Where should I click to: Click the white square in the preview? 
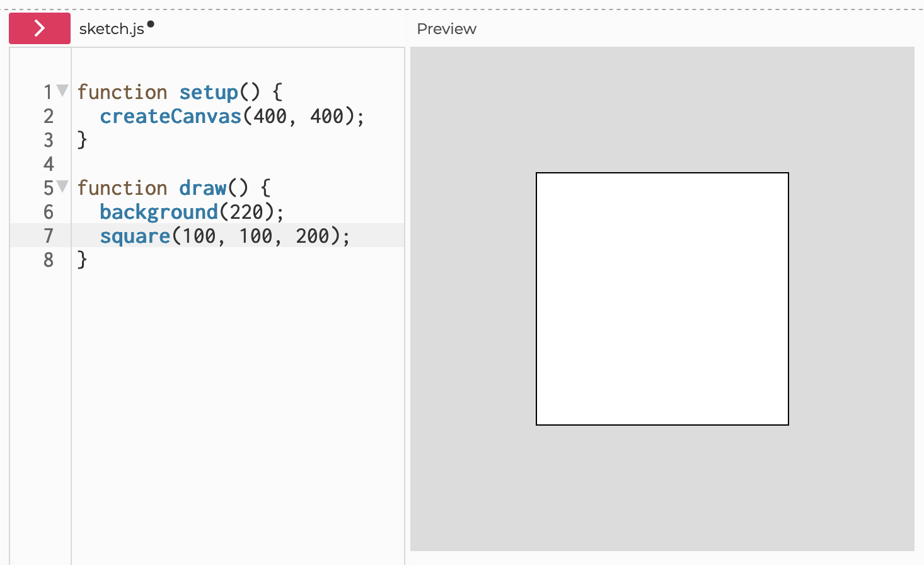[662, 299]
